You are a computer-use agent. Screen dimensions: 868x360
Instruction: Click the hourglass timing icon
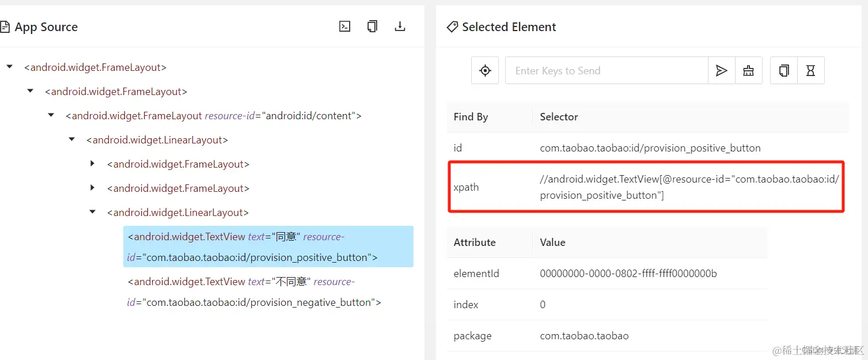coord(810,70)
